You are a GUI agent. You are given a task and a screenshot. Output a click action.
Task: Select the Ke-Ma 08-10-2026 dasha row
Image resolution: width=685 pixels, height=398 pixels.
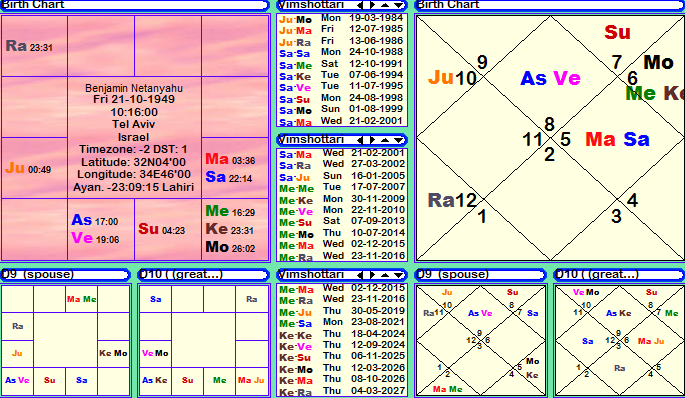click(x=342, y=380)
